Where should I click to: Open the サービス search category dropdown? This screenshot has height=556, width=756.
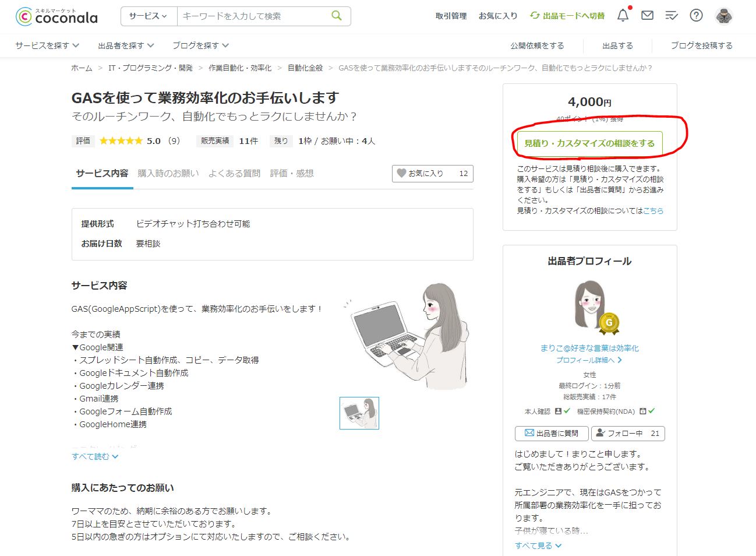[149, 16]
